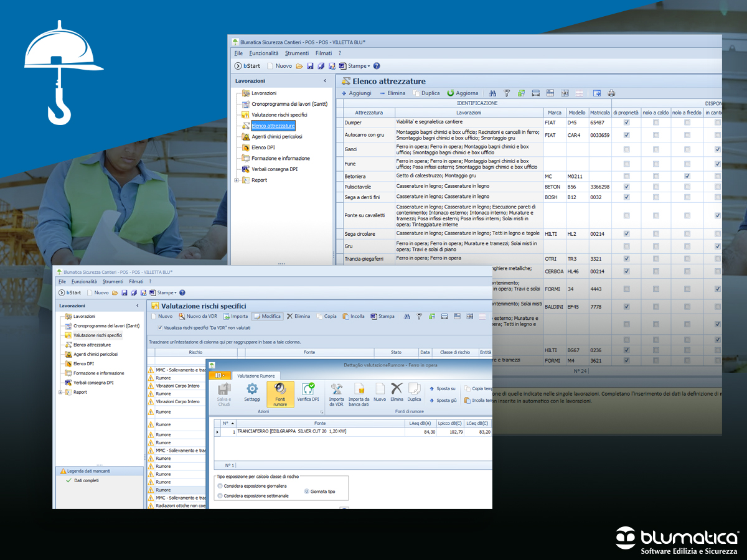Click Salva e Chiudu floppy icon

click(x=224, y=389)
